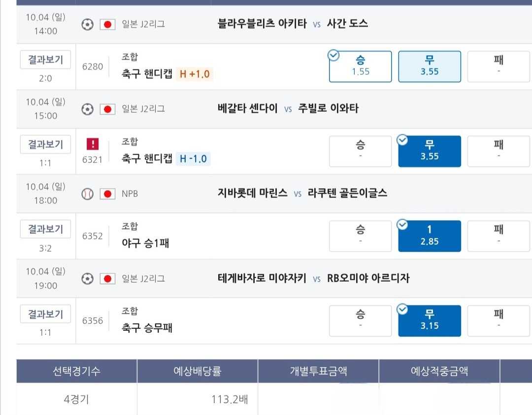Click Japan flag beside NPB league
The image size is (532, 415).
[107, 194]
